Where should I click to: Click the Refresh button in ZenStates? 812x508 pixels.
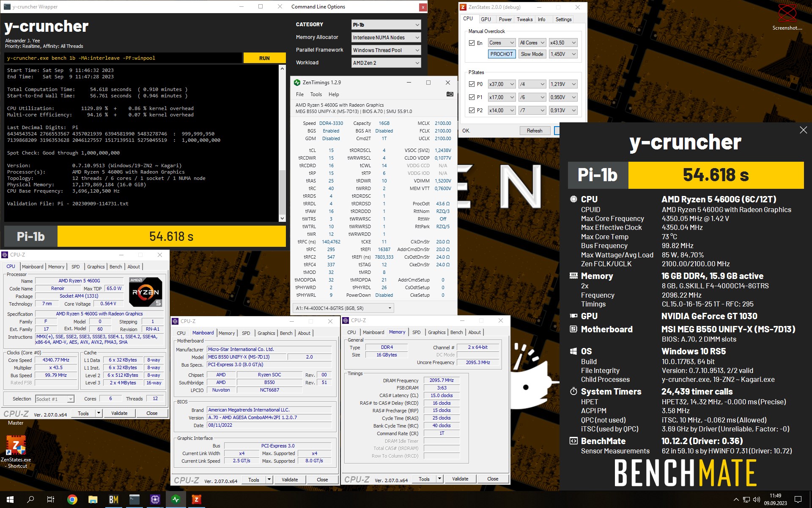click(535, 131)
